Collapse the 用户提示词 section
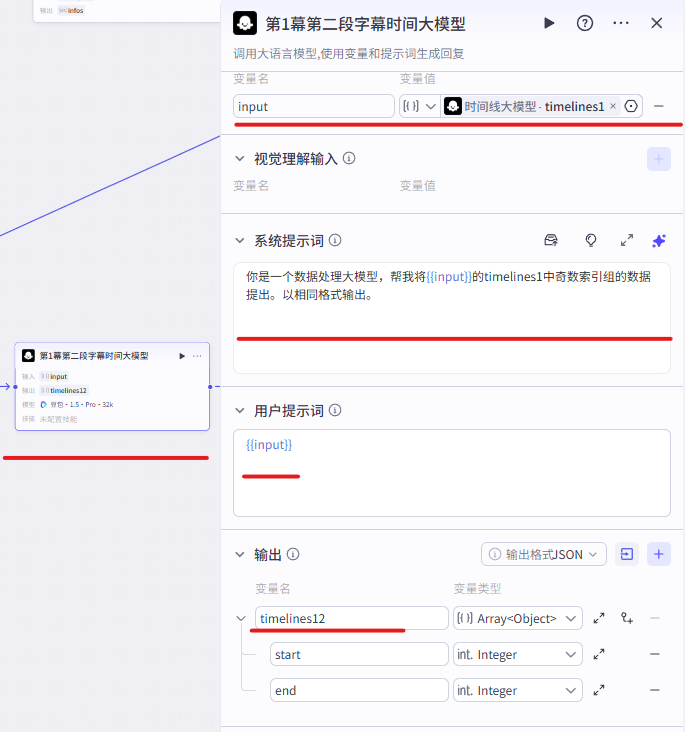 (240, 411)
